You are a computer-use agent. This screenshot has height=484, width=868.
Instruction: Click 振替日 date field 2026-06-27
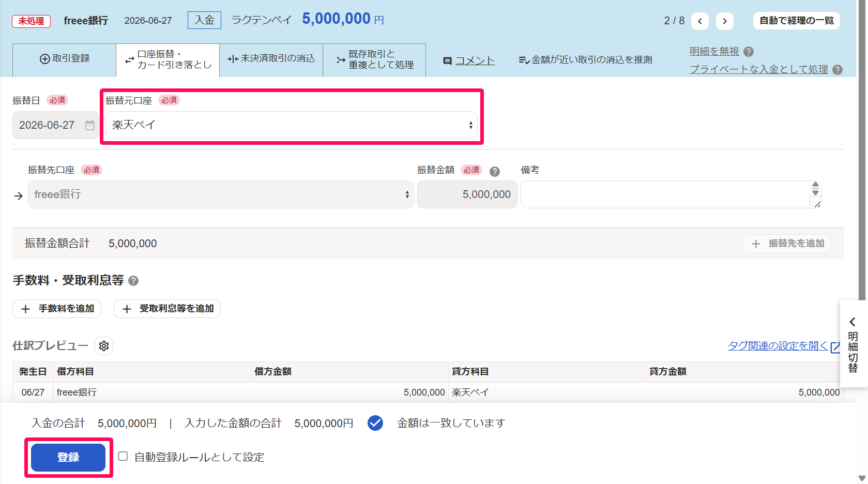coord(55,125)
